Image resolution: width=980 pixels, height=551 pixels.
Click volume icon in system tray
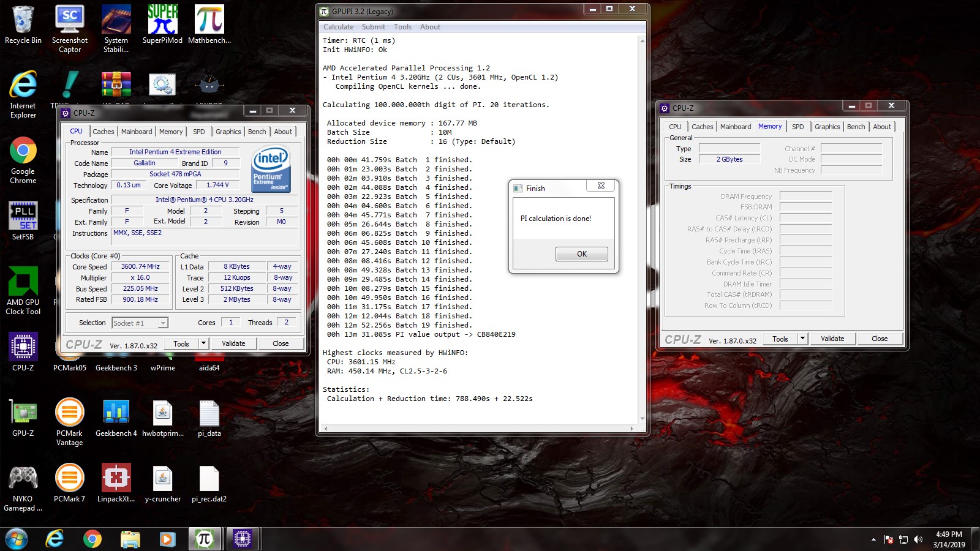[x=918, y=539]
